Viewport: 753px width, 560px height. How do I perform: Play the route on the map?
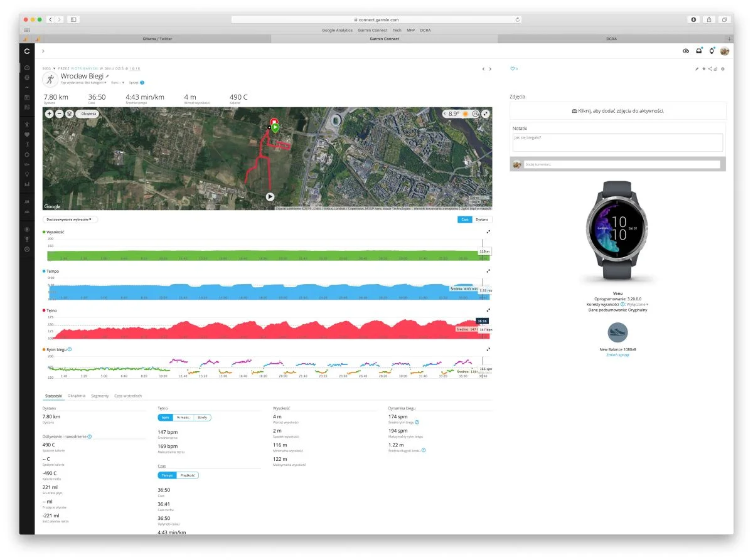(270, 196)
